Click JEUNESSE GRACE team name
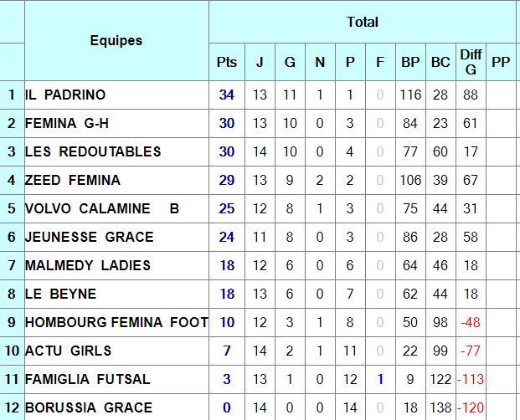520x420 pixels. tap(90, 237)
